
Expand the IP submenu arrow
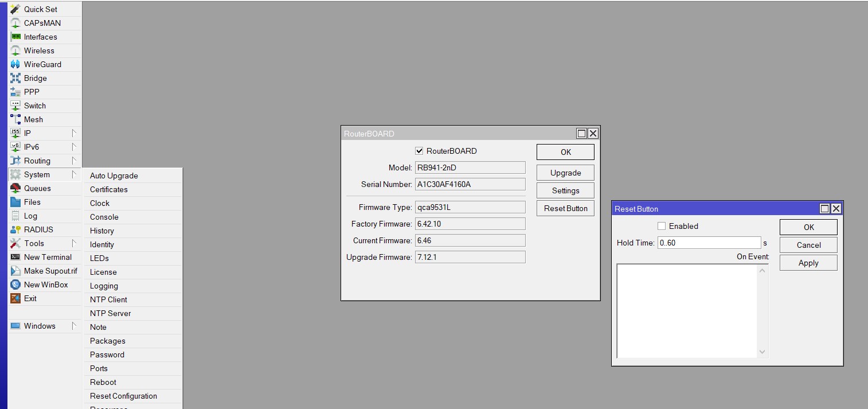(74, 133)
